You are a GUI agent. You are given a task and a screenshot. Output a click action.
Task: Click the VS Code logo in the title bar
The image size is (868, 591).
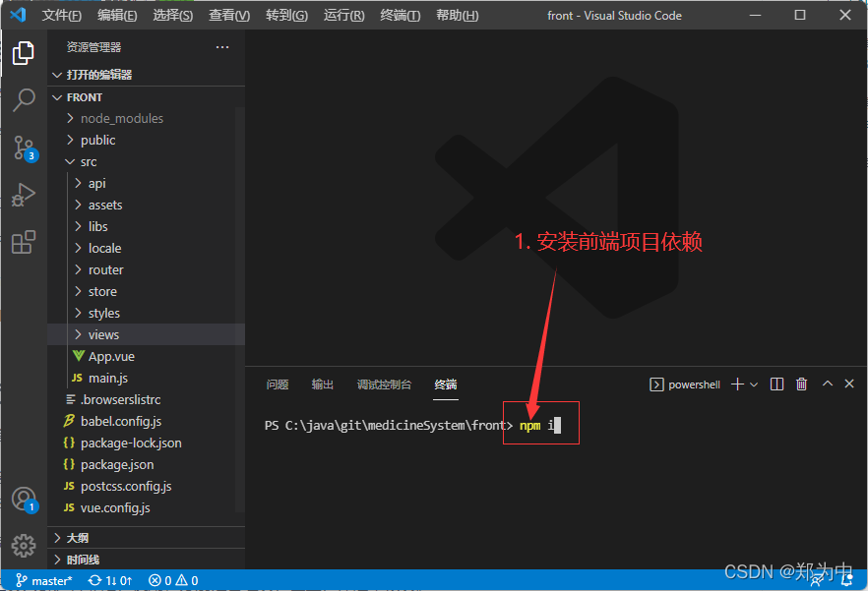[x=18, y=15]
